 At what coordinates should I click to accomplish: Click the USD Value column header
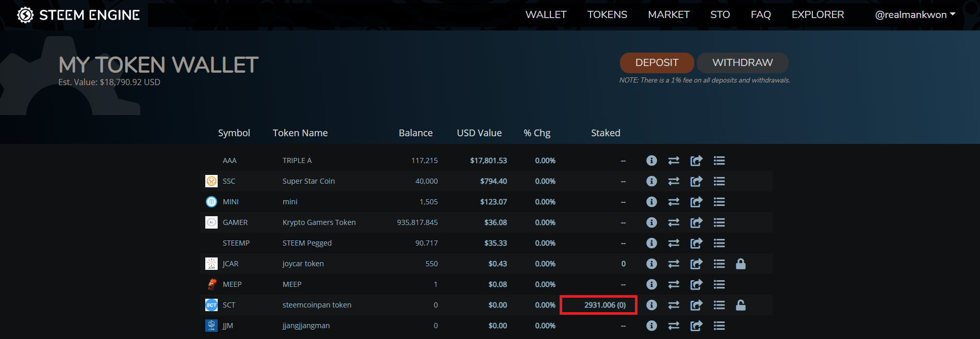point(479,133)
